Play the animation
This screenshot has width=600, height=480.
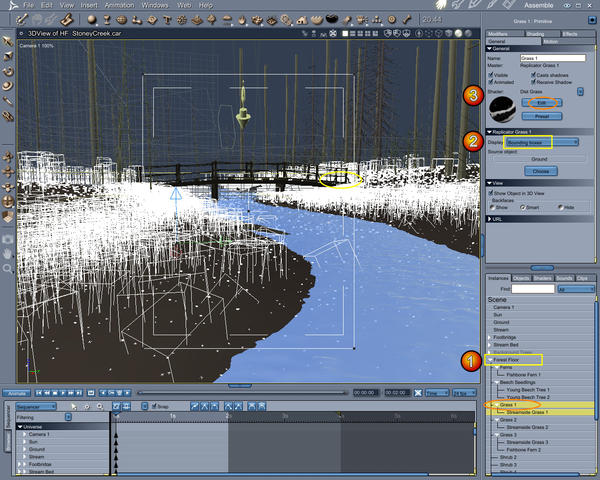[63, 393]
